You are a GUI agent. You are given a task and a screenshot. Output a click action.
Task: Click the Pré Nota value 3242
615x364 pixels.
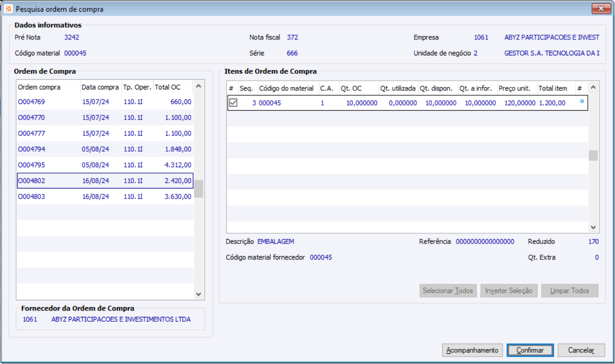72,37
